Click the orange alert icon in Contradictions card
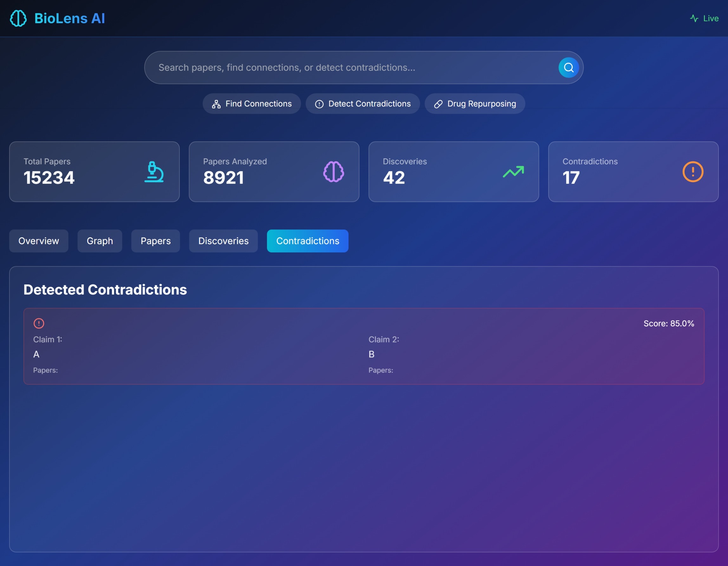The width and height of the screenshot is (728, 566). click(693, 172)
